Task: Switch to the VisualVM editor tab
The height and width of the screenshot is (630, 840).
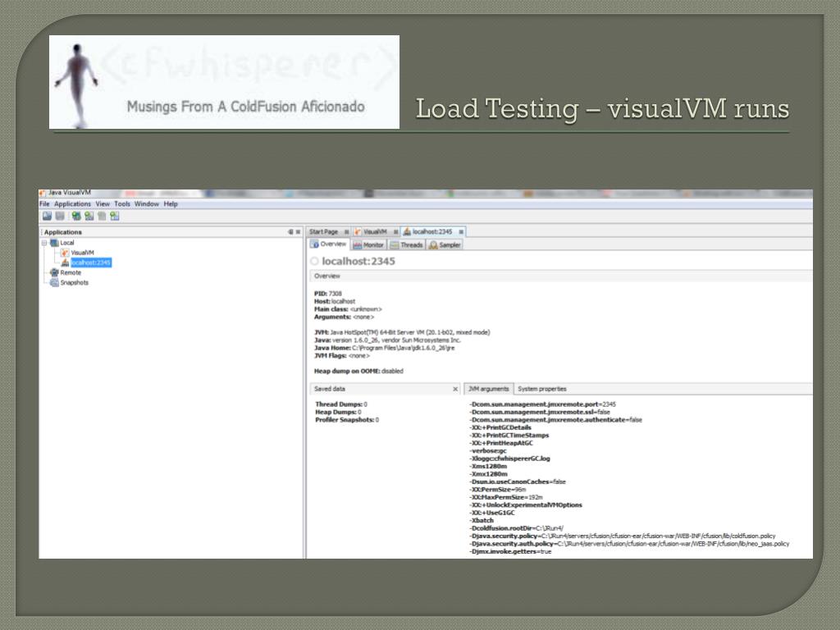Action: pyautogui.click(x=375, y=232)
